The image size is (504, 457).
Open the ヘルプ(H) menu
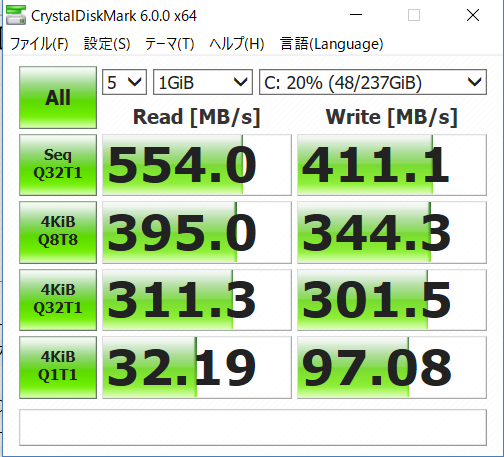(237, 44)
